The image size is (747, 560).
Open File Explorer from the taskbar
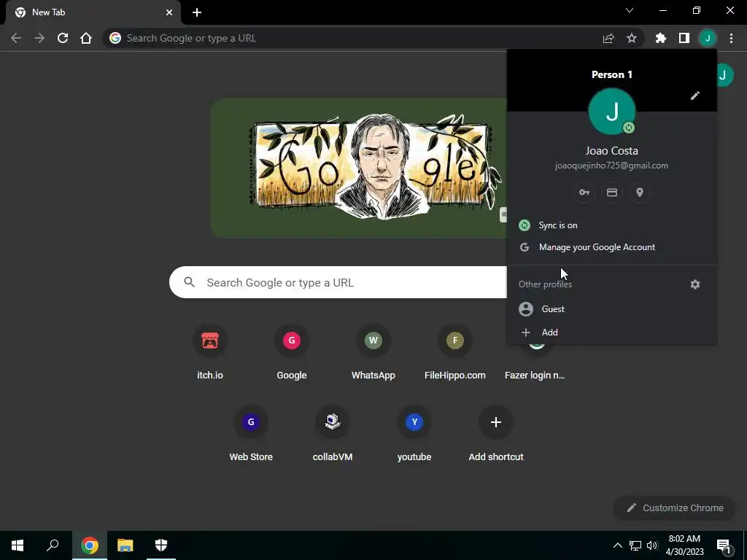click(125, 545)
